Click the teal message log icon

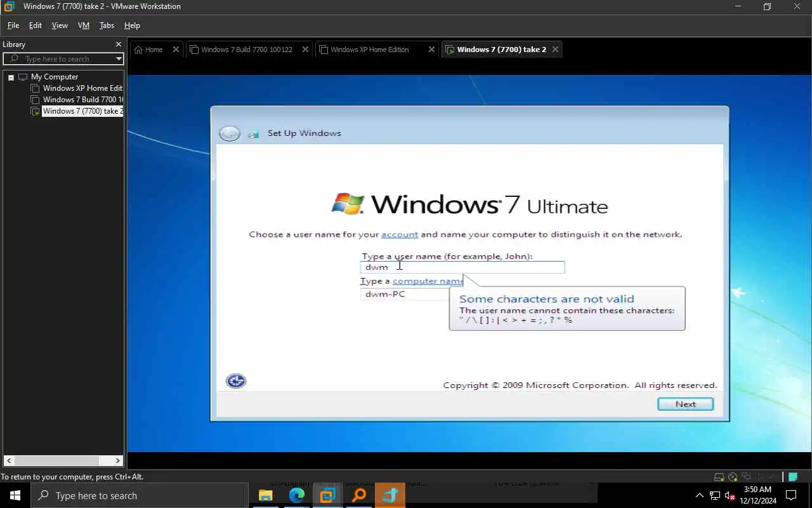pyautogui.click(x=793, y=477)
